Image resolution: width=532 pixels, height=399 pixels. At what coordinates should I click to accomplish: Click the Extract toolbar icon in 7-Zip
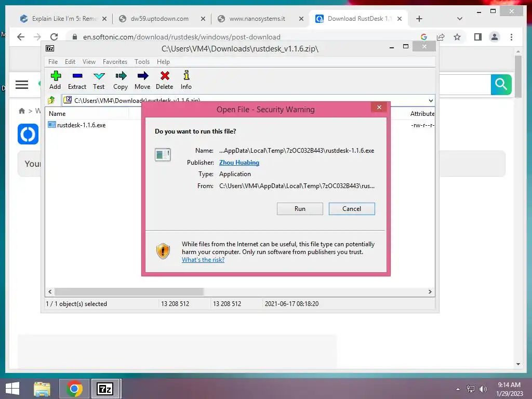coord(77,76)
